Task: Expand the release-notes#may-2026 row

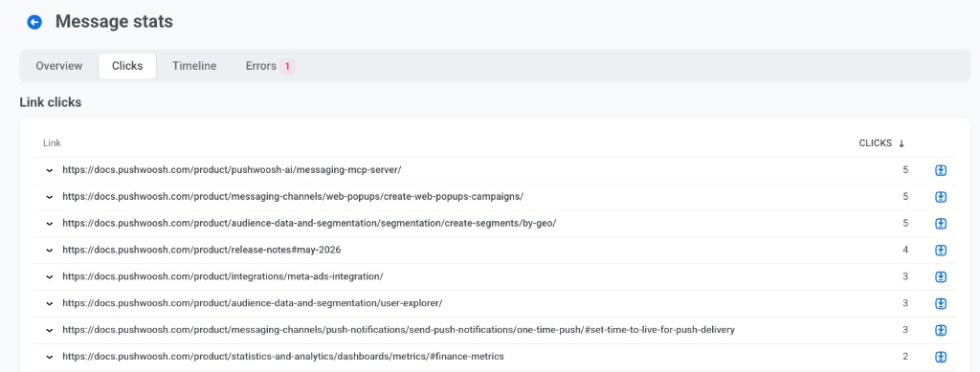Action: pyautogui.click(x=50, y=251)
